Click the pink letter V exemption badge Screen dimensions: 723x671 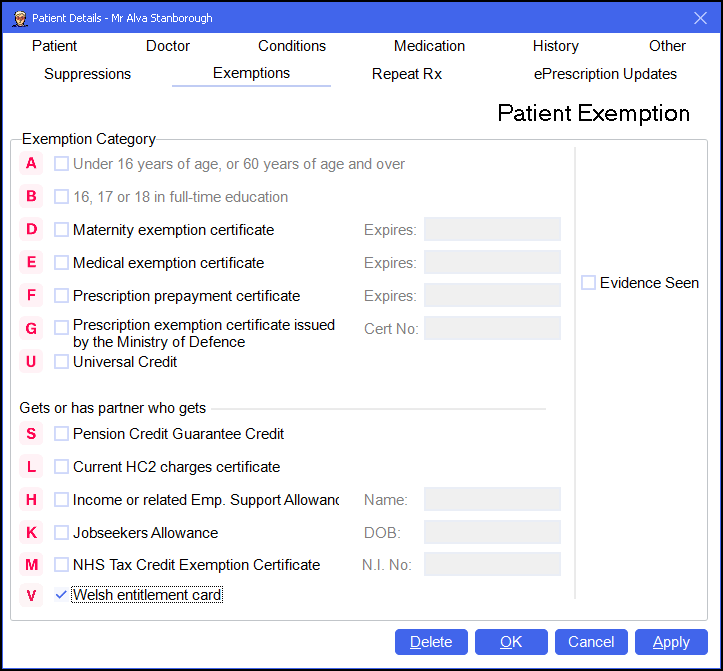pos(32,596)
